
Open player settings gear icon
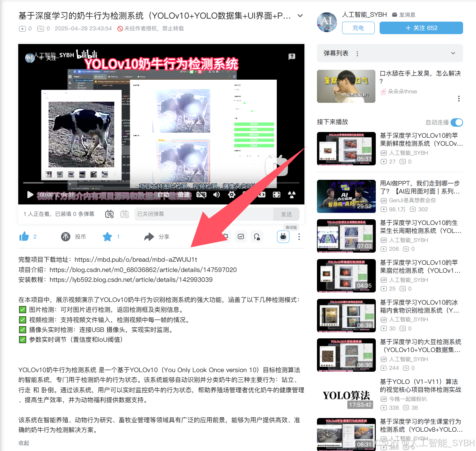click(232, 195)
